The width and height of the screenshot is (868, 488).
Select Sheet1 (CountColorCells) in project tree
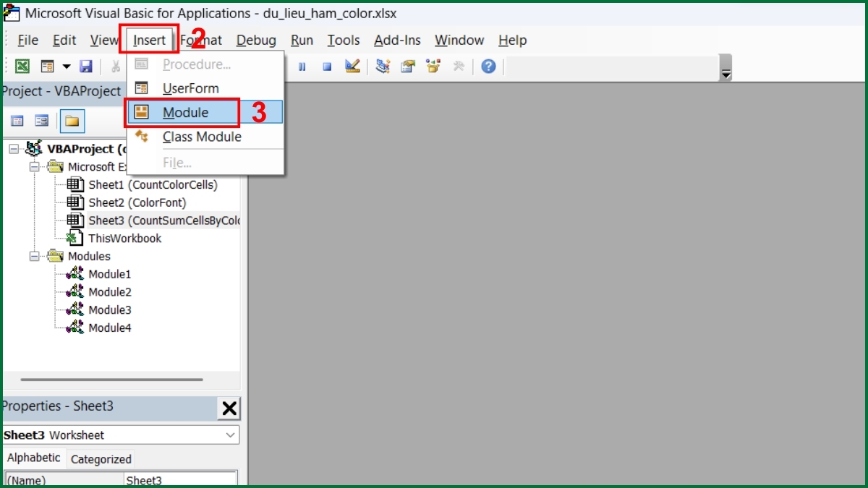tap(153, 185)
